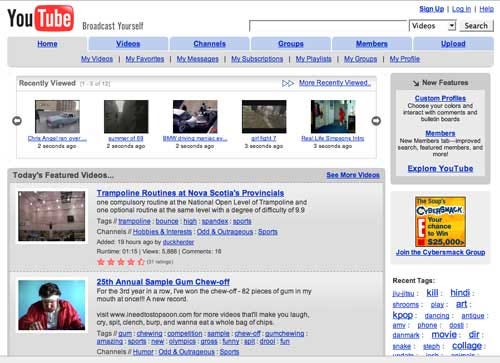
Task: Click the Search button
Action: point(476,26)
